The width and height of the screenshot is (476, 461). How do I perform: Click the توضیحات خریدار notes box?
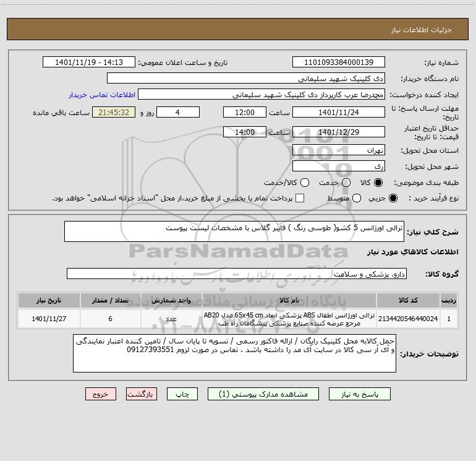234,353
